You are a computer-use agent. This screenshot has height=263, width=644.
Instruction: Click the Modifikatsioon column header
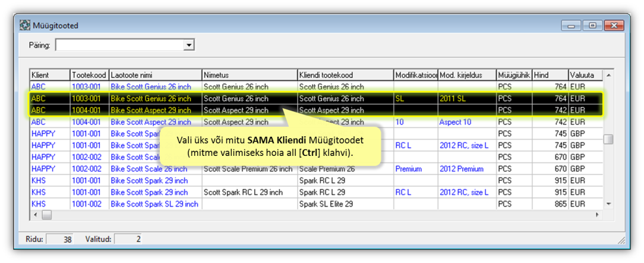coord(416,76)
